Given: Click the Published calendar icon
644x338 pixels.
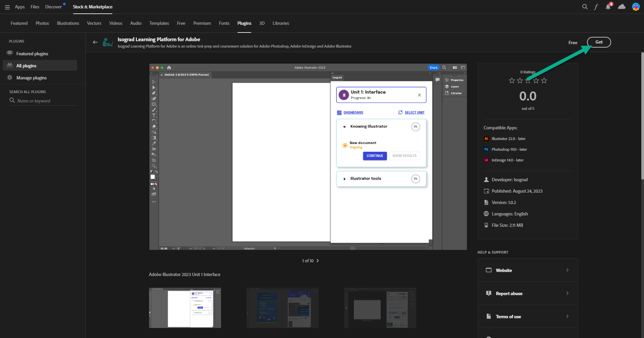Looking at the screenshot, I should click(486, 191).
